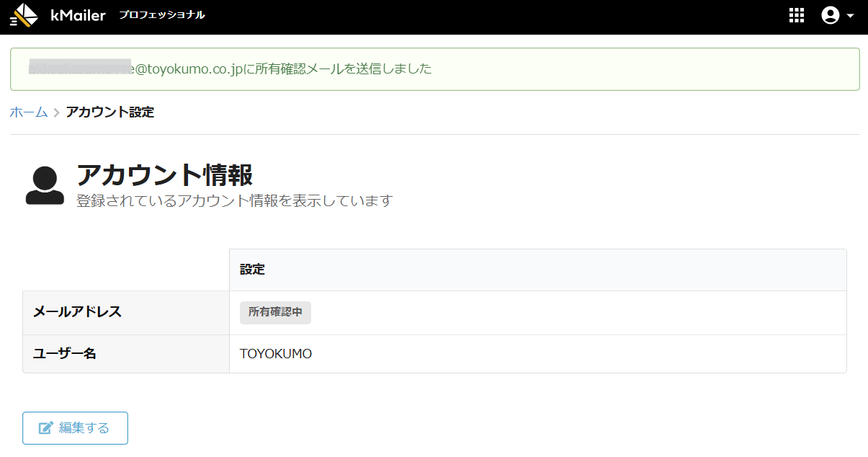Click the large person icon beside アカウント情報
Screen dimensions: 868x457
(x=45, y=186)
